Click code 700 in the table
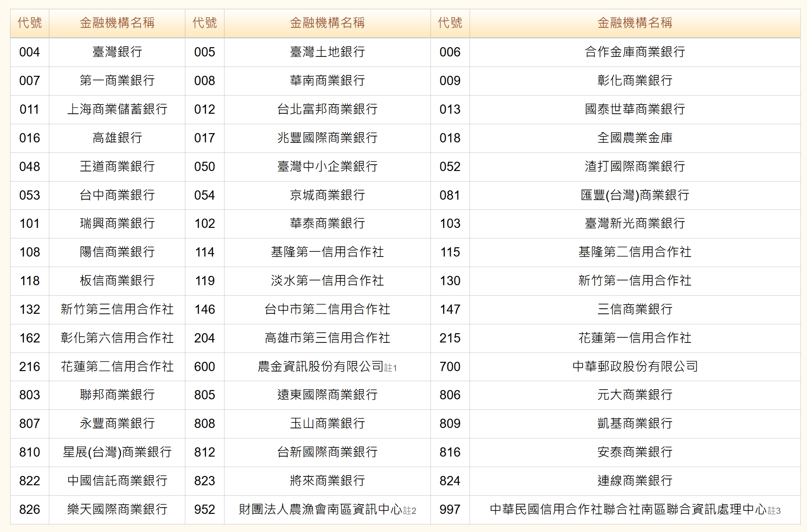 point(450,366)
